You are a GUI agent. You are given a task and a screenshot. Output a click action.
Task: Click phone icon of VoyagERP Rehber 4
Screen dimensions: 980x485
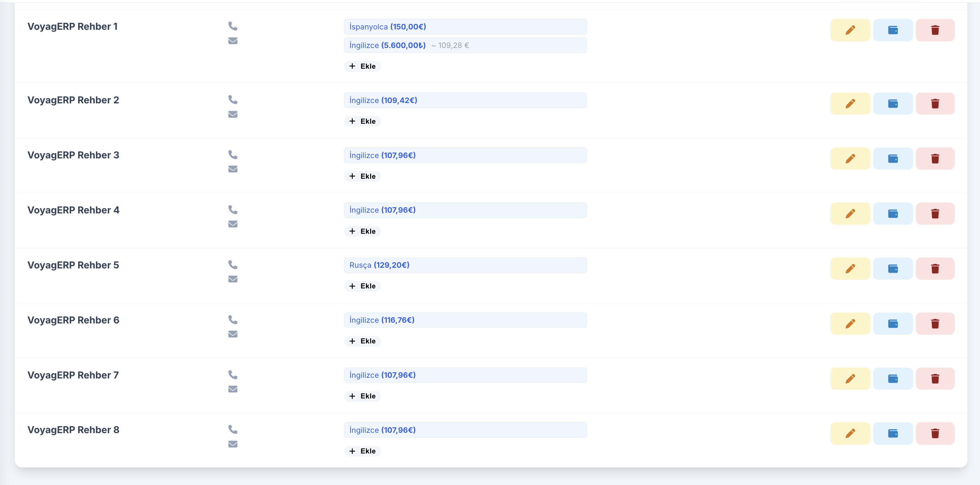tap(233, 210)
